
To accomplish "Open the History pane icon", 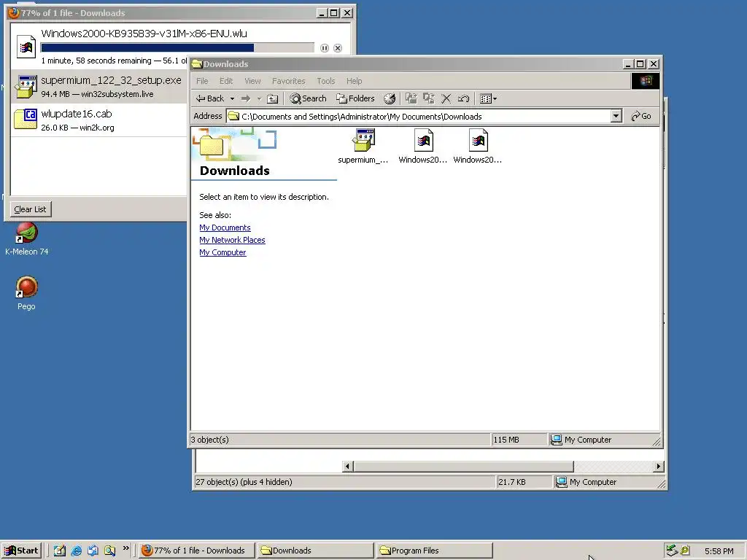I will pyautogui.click(x=390, y=98).
